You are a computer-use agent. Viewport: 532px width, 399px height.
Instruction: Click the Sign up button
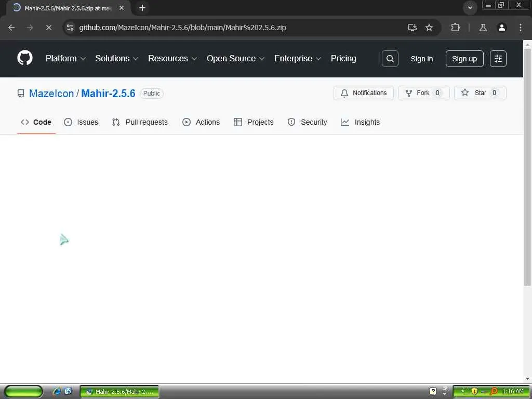coord(464,59)
